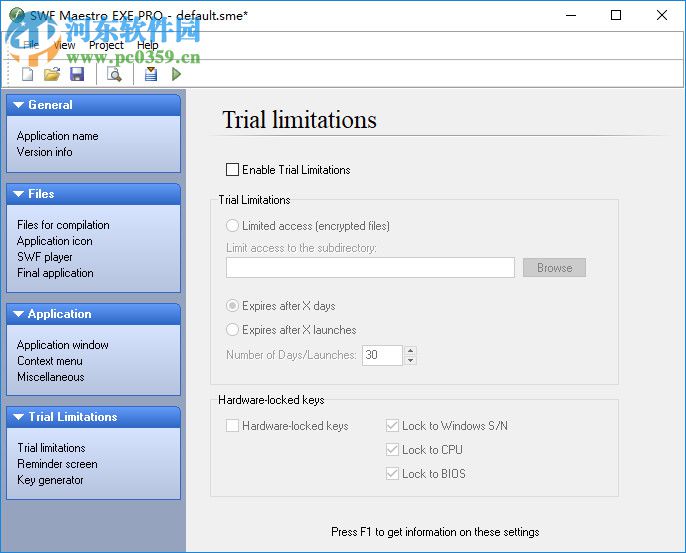Close the SWF Maestro window
The width and height of the screenshot is (686, 553).
(662, 15)
